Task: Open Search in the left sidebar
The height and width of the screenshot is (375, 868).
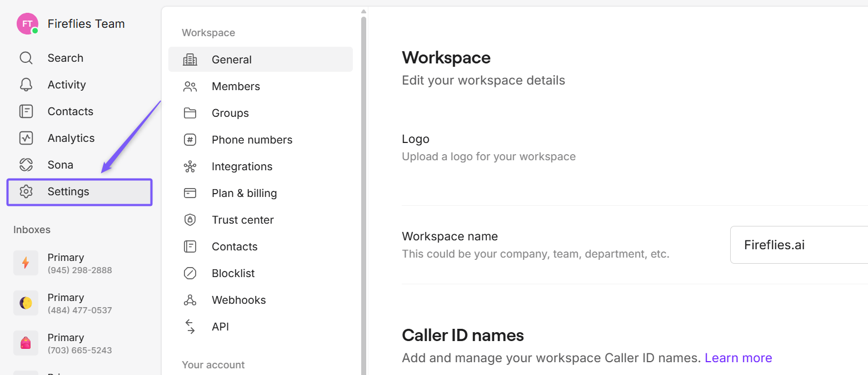Action: click(x=66, y=58)
